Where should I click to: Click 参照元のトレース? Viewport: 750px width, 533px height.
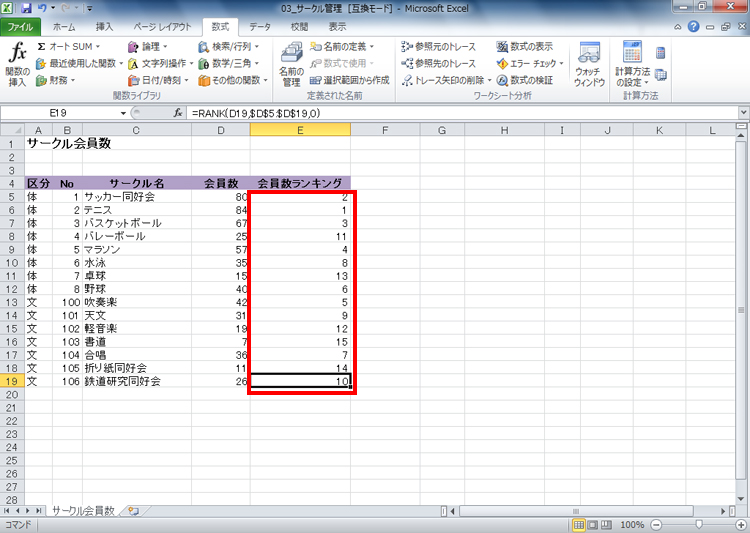[x=439, y=47]
